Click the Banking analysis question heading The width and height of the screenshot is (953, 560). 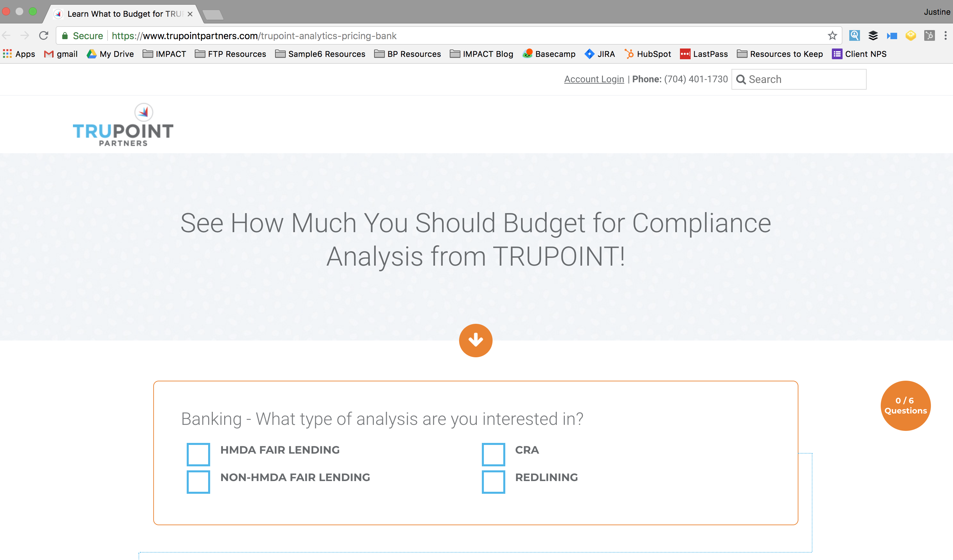point(382,419)
